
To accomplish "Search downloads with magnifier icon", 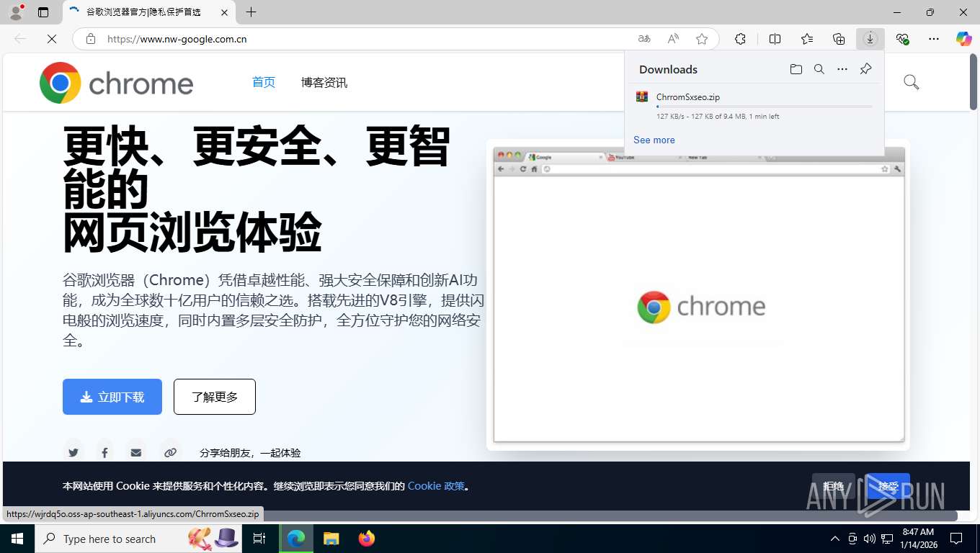I will click(x=819, y=69).
